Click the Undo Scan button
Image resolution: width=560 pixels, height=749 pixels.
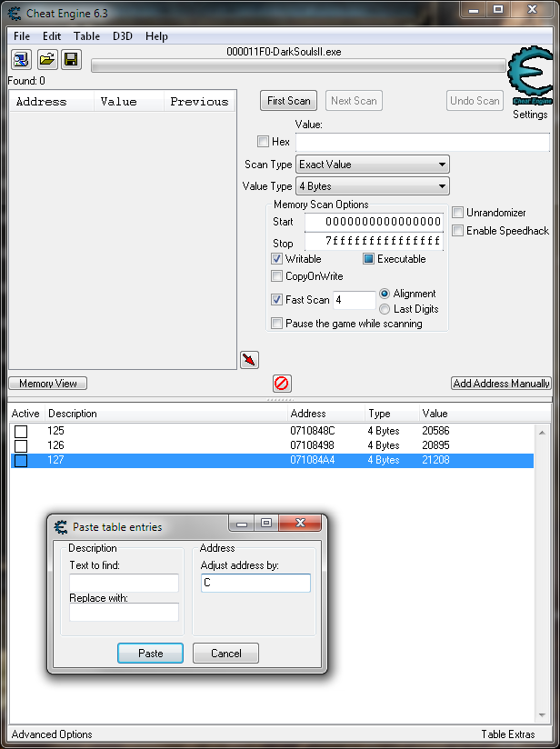[475, 101]
